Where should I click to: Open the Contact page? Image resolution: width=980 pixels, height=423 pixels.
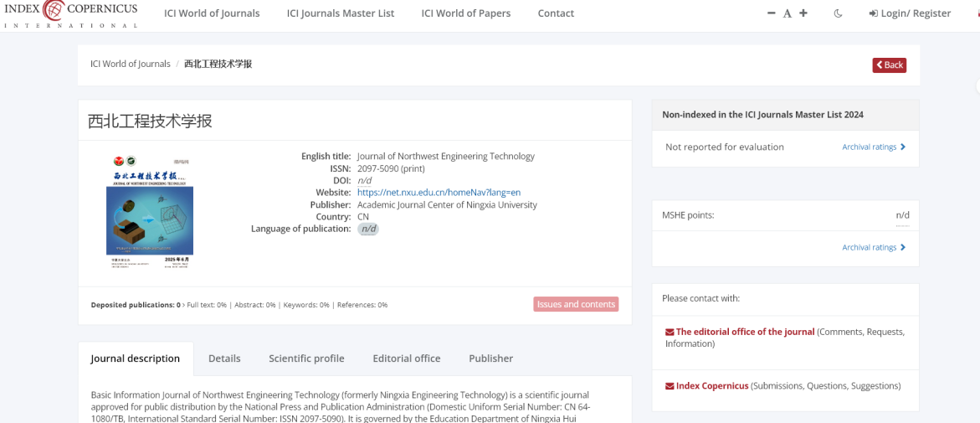(556, 13)
